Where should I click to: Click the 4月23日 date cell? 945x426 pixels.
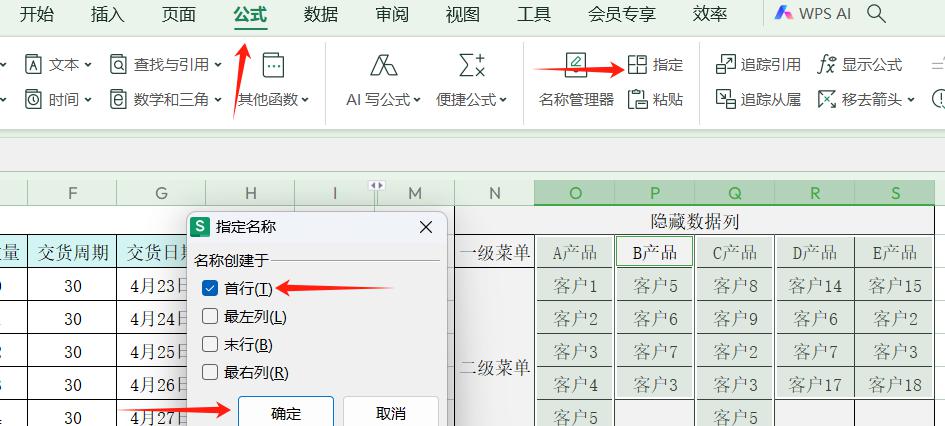pos(152,285)
